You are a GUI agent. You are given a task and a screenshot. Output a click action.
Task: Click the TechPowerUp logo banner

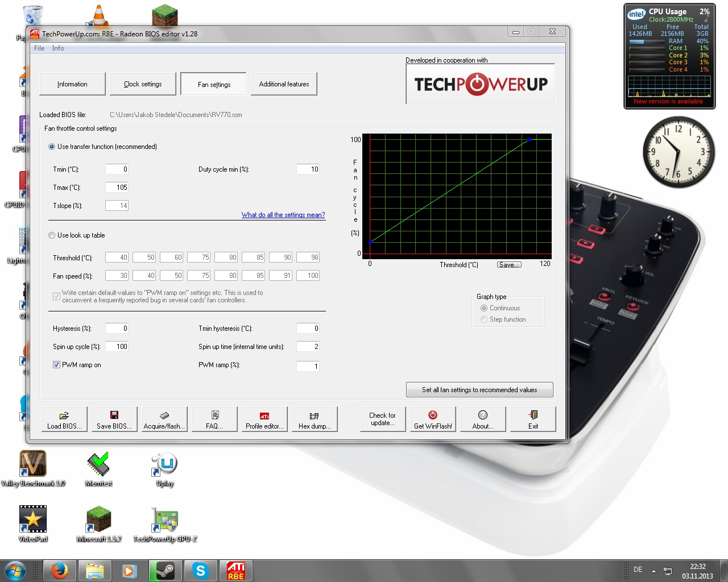click(481, 84)
